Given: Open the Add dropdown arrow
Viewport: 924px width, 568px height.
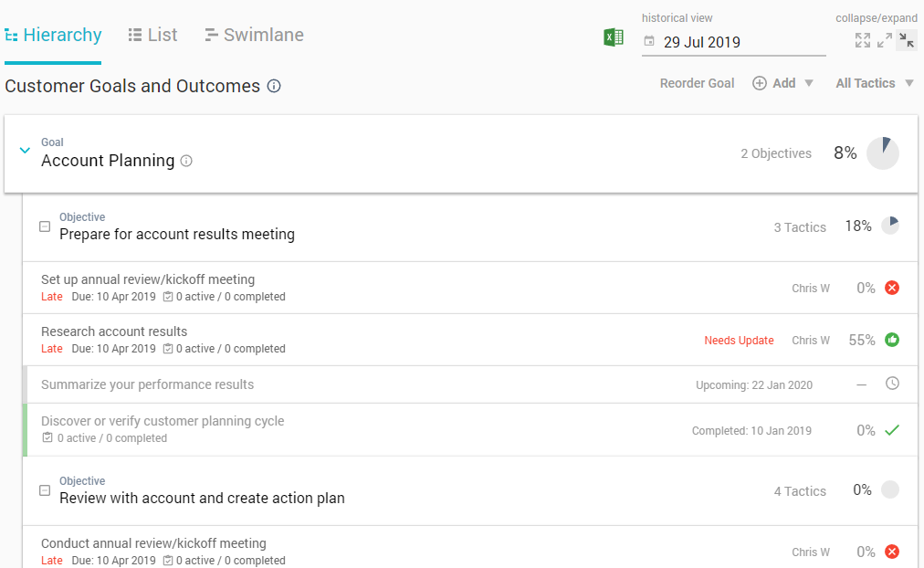Looking at the screenshot, I should [809, 83].
